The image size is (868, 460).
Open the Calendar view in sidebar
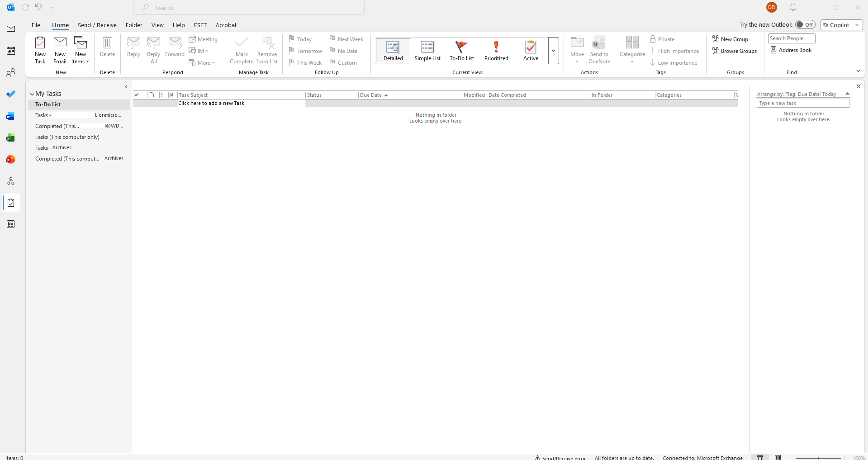coord(11,51)
